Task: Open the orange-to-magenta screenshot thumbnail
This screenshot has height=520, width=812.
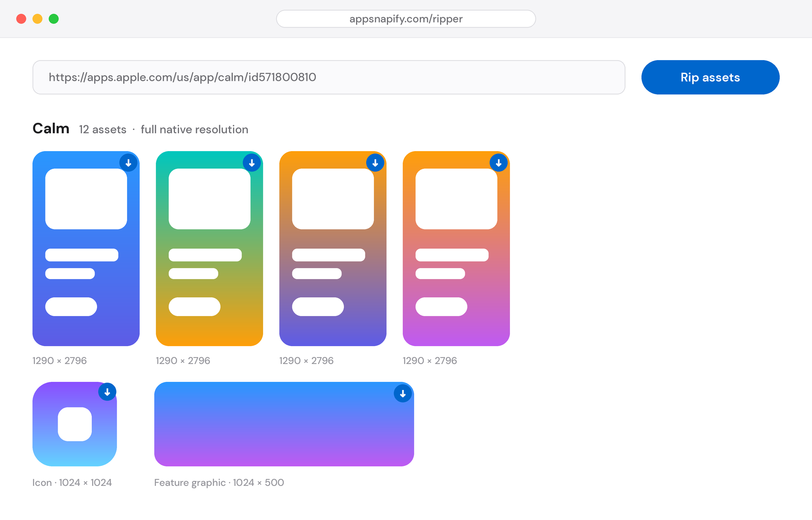Action: (x=456, y=249)
